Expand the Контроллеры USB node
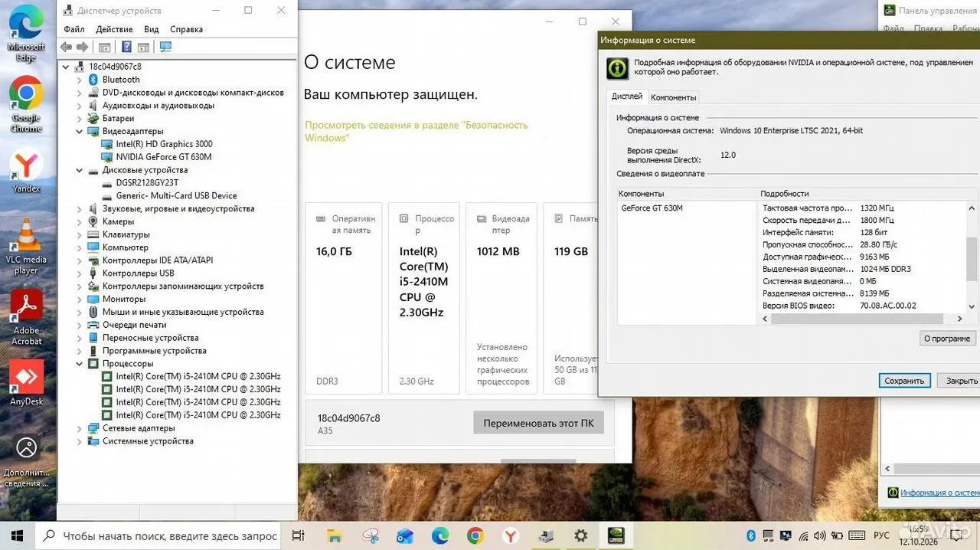Image resolution: width=980 pixels, height=550 pixels. click(x=80, y=273)
